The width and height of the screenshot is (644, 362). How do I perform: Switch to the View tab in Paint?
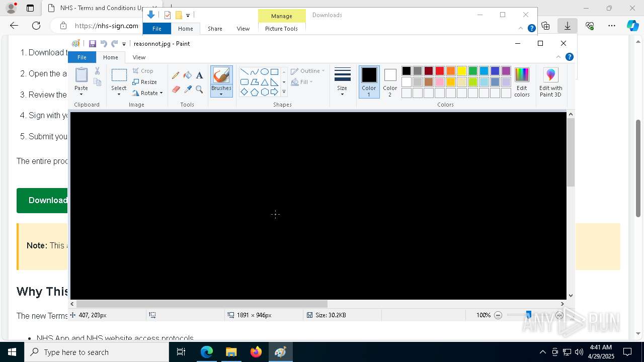coord(139,57)
